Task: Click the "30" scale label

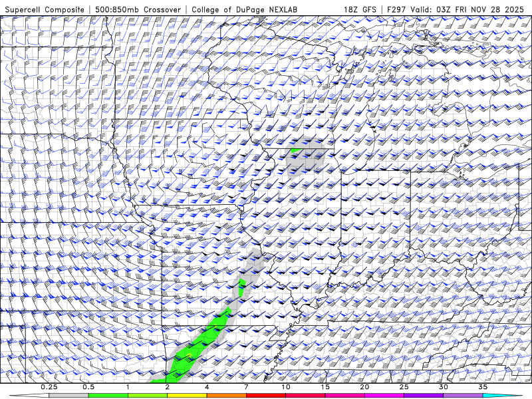Action: [443, 387]
